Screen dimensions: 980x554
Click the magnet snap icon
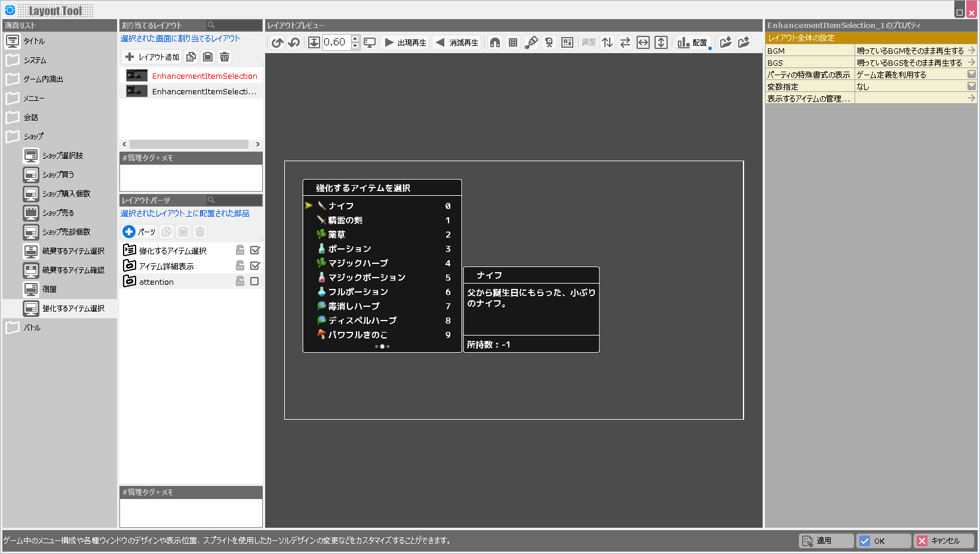(495, 42)
